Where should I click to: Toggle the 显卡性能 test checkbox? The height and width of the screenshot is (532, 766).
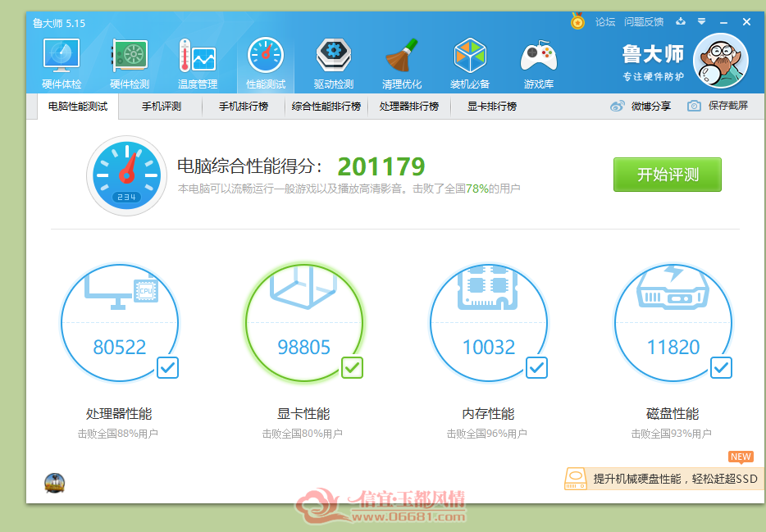point(352,367)
